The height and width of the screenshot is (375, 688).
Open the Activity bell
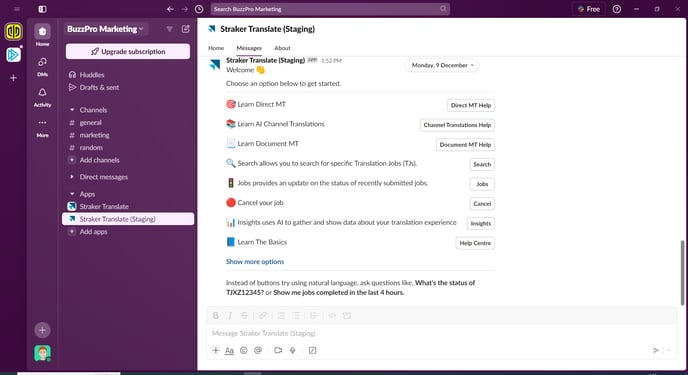pos(42,96)
